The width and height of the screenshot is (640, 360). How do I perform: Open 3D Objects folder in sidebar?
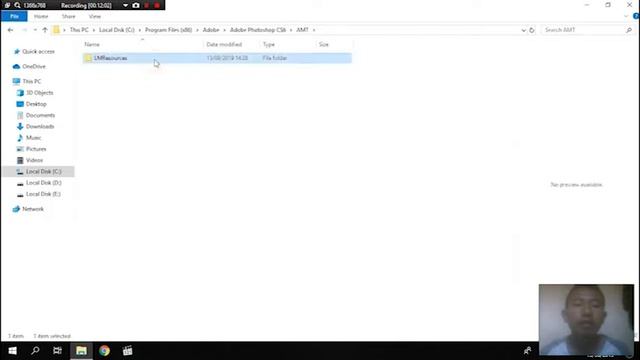point(40,93)
